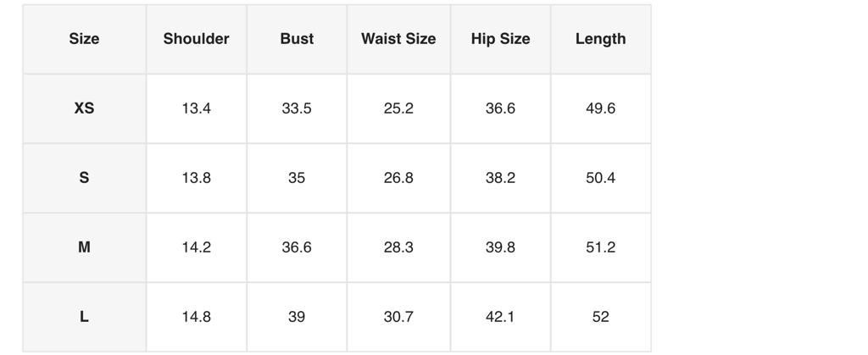Click the S size row label
The image size is (868, 355).
point(84,178)
